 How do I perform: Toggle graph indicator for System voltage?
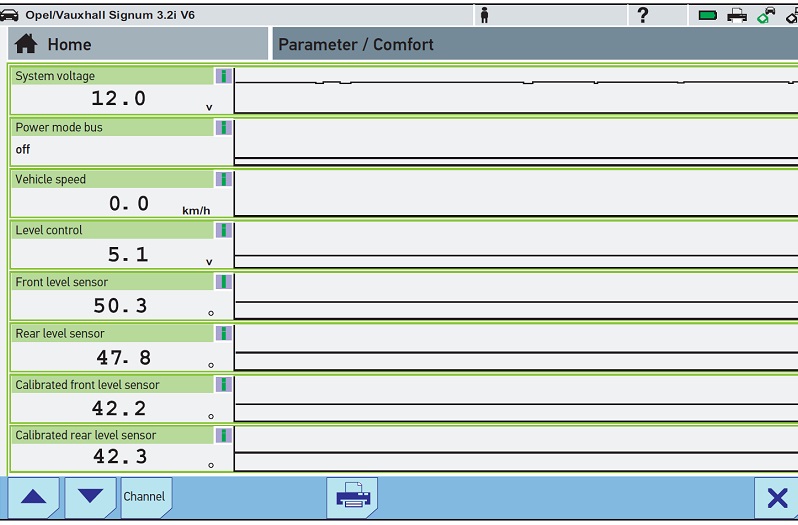(x=224, y=76)
